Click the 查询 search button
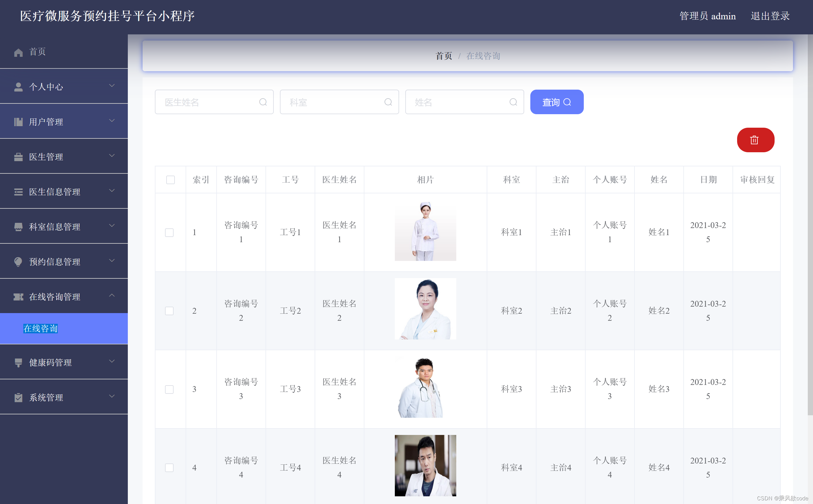The height and width of the screenshot is (504, 813). coord(556,102)
